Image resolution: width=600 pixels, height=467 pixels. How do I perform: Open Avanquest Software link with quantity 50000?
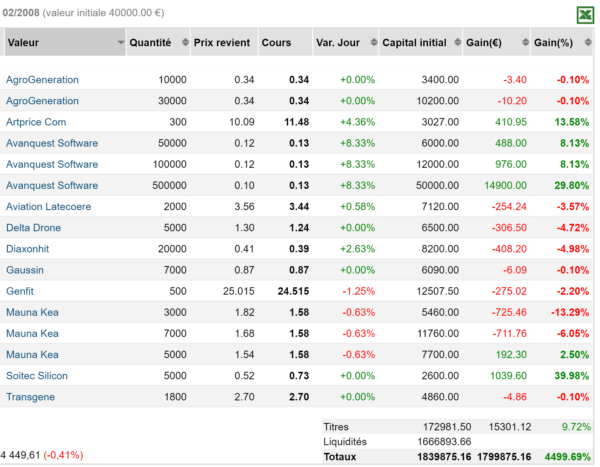52,143
